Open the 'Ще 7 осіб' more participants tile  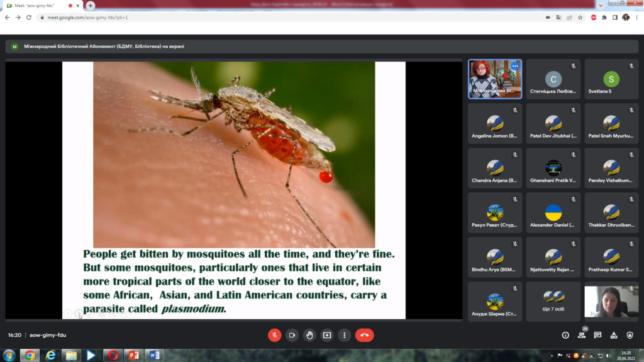(553, 302)
